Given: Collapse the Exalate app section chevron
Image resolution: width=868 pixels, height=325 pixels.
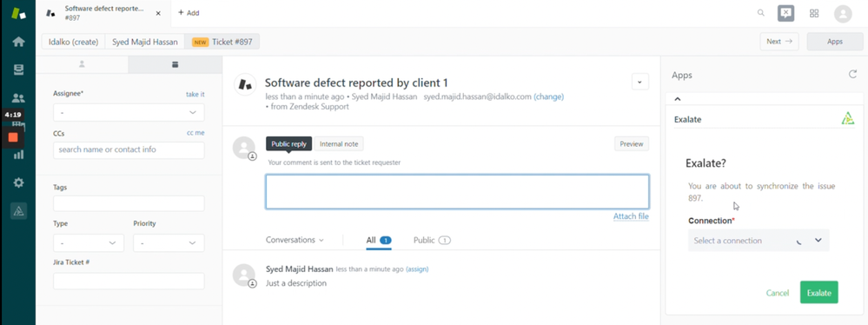Looking at the screenshot, I should [678, 99].
